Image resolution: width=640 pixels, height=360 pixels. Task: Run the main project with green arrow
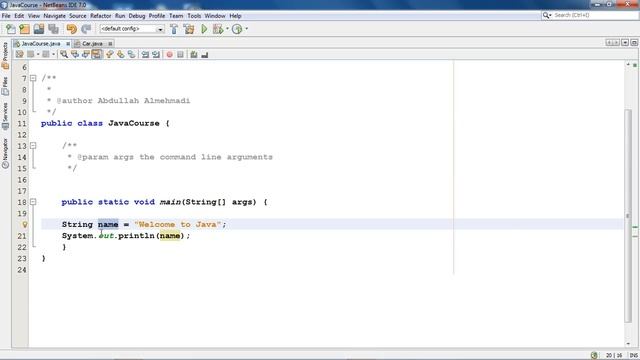pos(204,29)
